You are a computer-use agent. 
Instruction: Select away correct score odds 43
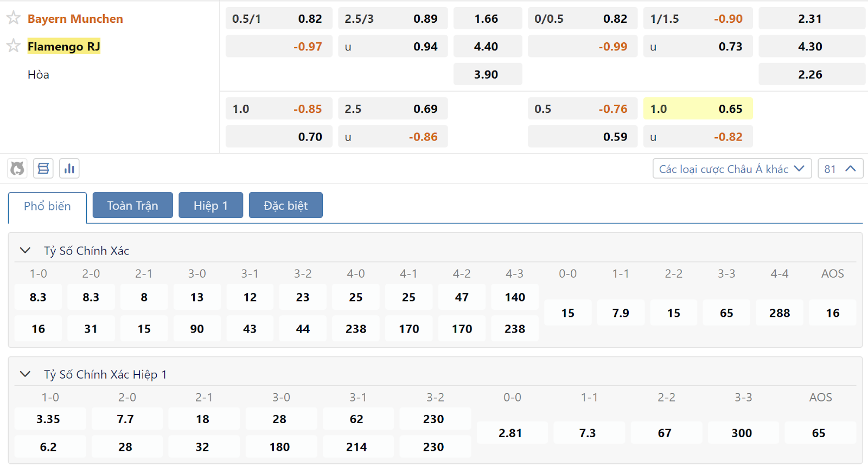250,329
